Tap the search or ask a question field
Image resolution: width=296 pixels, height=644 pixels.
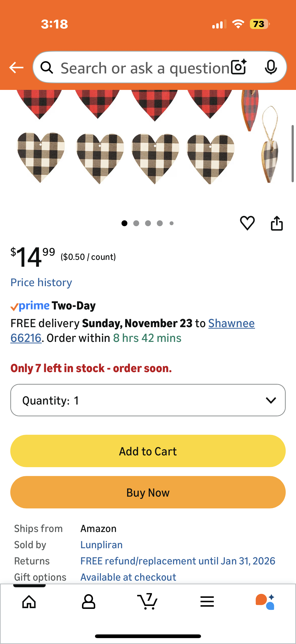(x=145, y=68)
